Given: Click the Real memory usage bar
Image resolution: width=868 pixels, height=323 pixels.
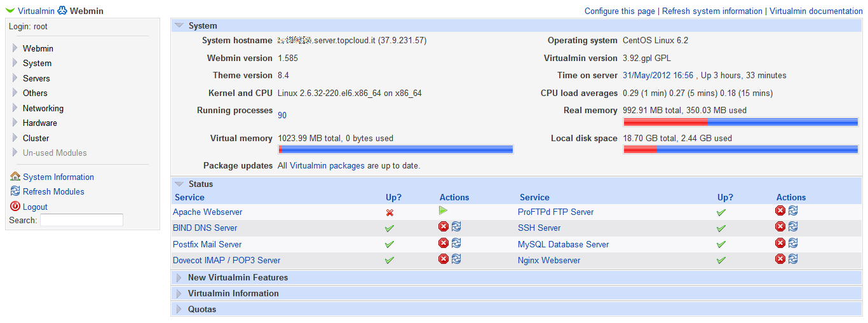Looking at the screenshot, I should click(x=740, y=121).
